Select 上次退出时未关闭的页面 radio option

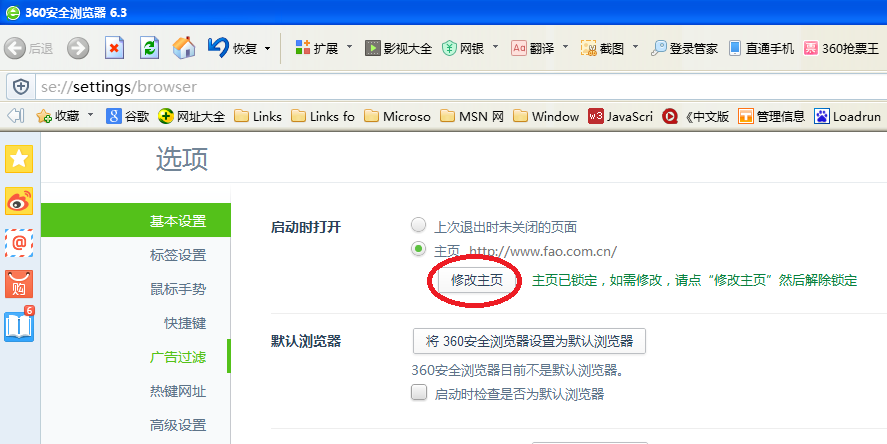pos(419,226)
